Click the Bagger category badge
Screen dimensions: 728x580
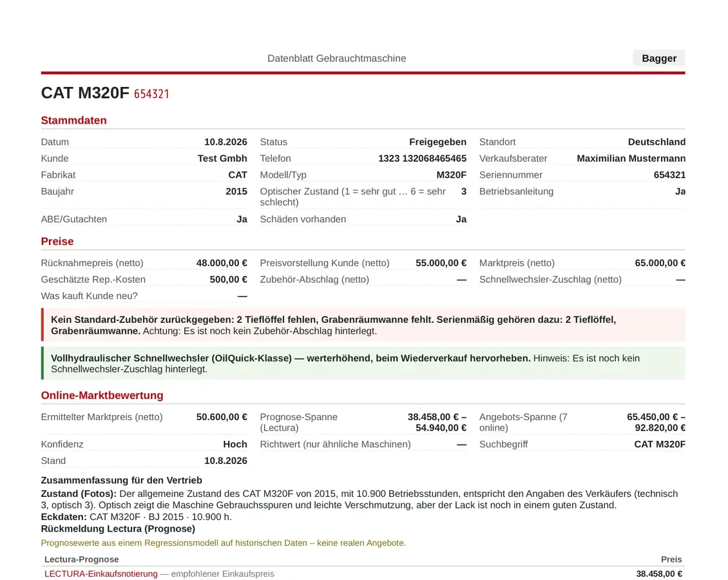[x=659, y=59]
